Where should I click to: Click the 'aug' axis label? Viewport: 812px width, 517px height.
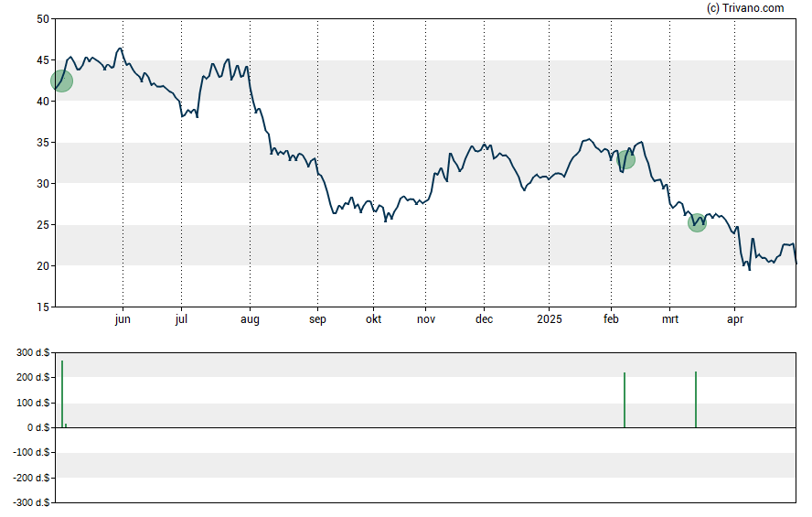tap(250, 319)
